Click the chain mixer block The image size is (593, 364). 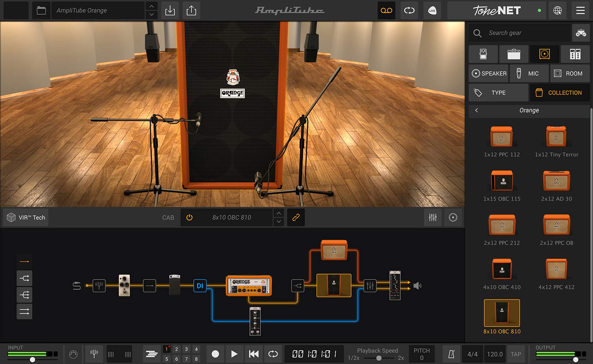370,286
